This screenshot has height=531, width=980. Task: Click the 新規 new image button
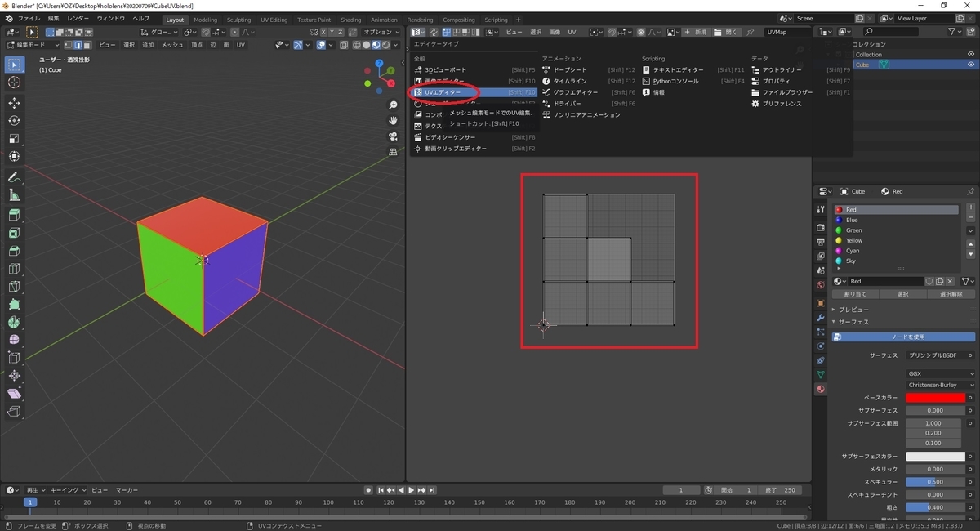pos(696,32)
